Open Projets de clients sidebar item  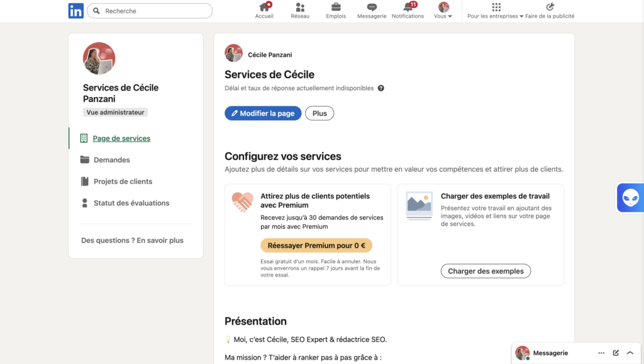[x=123, y=181]
